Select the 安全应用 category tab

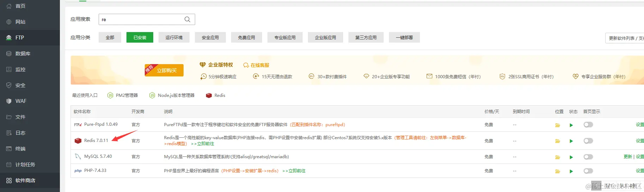[210, 37]
